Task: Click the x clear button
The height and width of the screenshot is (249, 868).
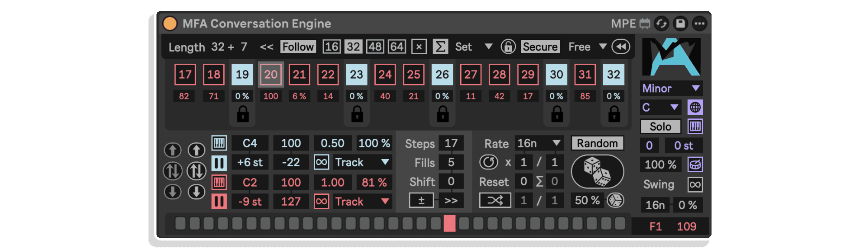Action: (419, 47)
